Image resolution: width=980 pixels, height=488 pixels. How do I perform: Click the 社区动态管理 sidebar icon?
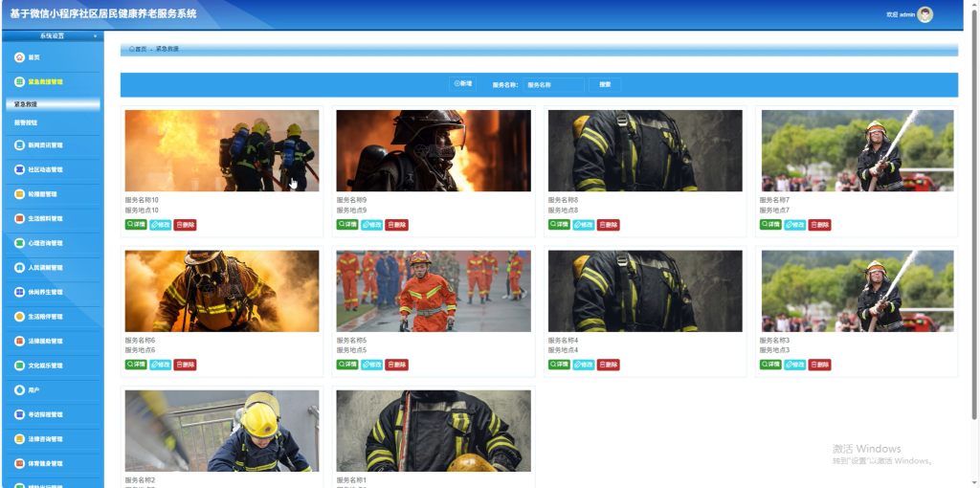tap(19, 169)
